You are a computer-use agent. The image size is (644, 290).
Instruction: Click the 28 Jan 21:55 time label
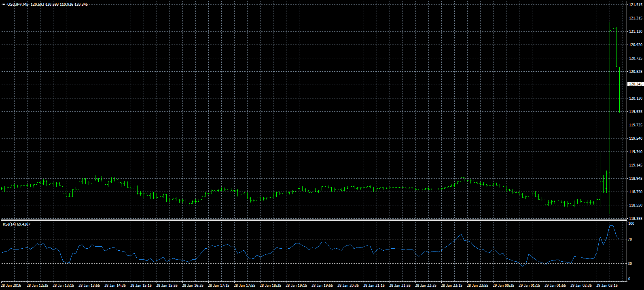coord(400,286)
